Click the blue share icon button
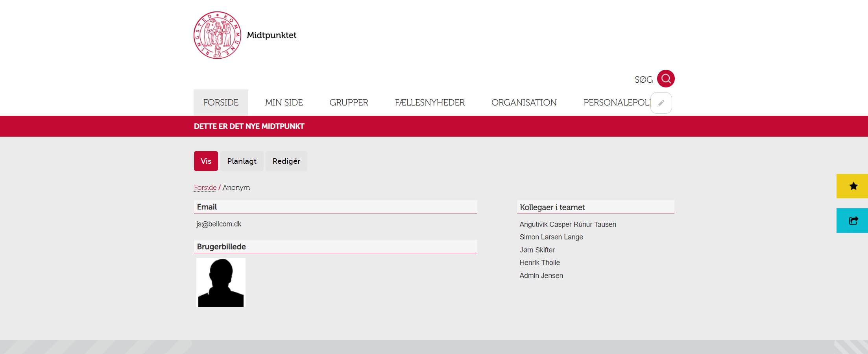 tap(853, 221)
